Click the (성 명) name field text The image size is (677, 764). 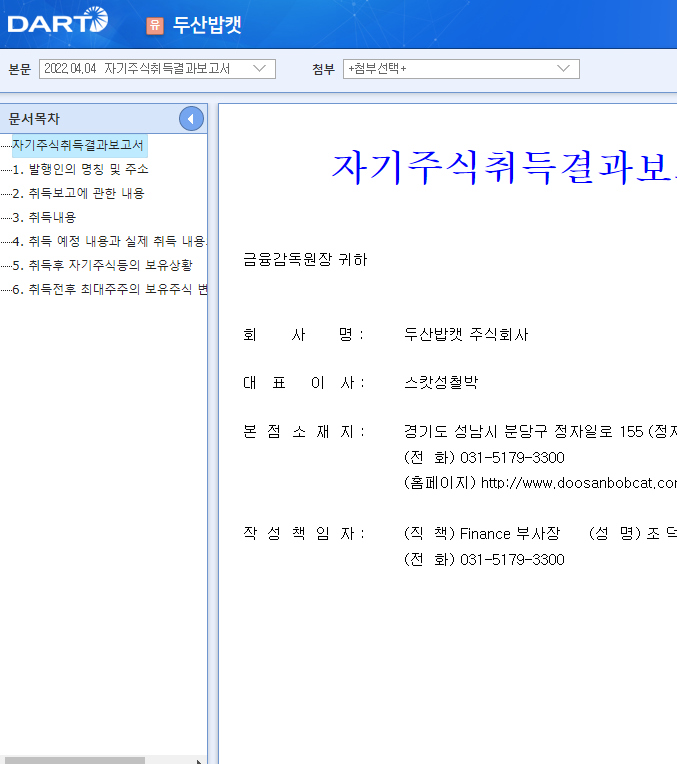coord(633,534)
